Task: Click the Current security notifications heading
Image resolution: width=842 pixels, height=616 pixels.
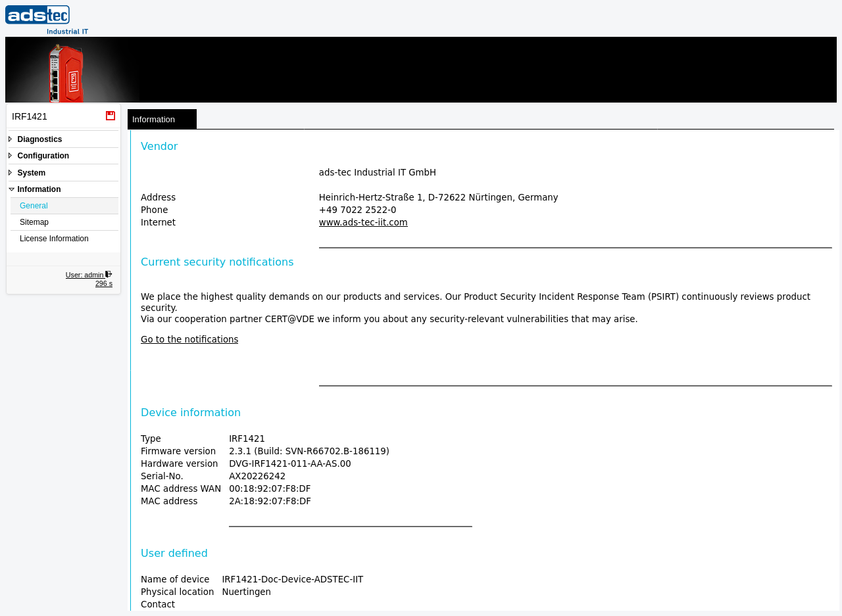Action: point(217,262)
